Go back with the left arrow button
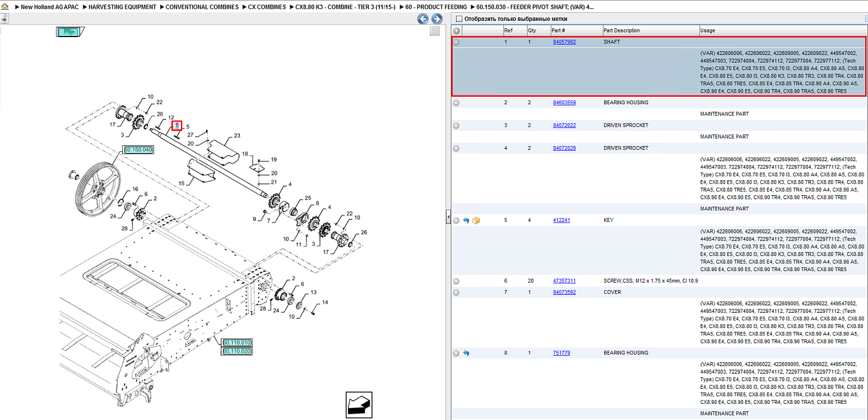The image size is (868, 420). tap(424, 19)
